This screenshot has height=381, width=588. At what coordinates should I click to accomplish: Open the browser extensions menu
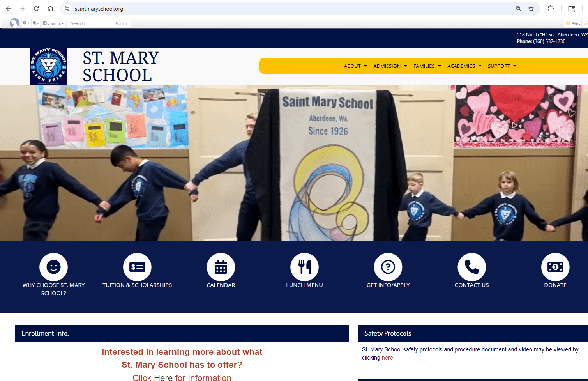pos(551,9)
